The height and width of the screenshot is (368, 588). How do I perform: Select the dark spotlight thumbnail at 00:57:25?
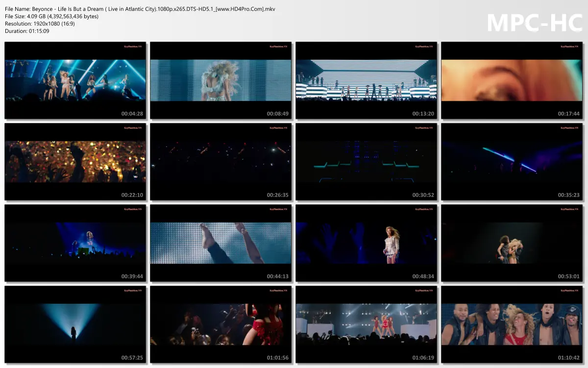pyautogui.click(x=74, y=325)
